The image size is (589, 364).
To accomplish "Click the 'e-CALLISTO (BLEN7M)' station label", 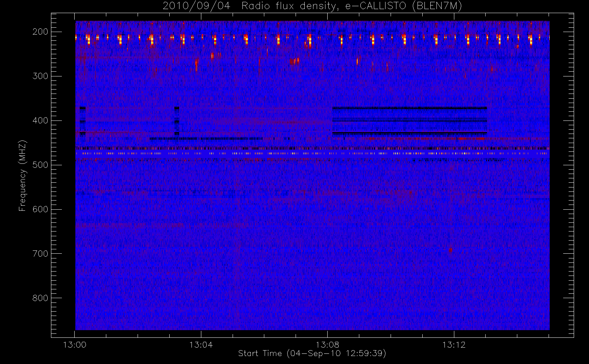I will click(403, 6).
